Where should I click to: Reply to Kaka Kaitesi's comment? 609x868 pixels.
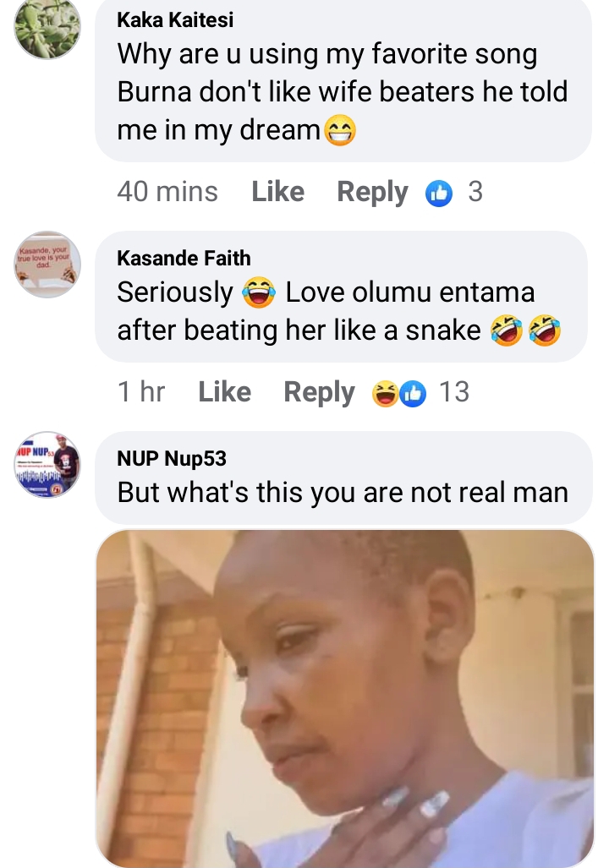(372, 192)
